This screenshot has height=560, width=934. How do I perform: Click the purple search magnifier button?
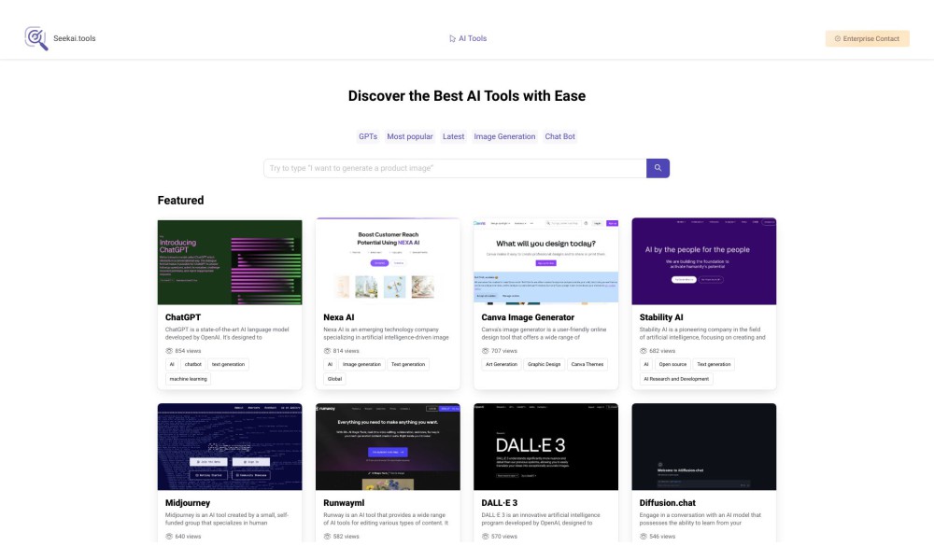tap(658, 168)
